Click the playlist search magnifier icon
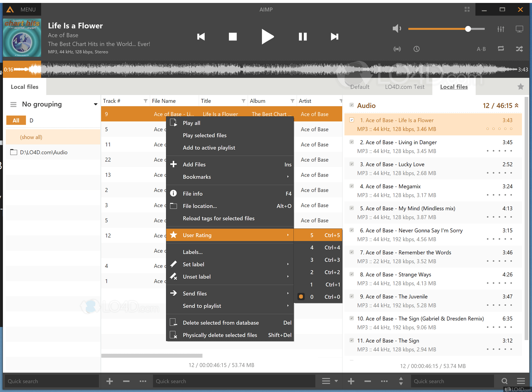The image size is (532, 392). tap(504, 381)
